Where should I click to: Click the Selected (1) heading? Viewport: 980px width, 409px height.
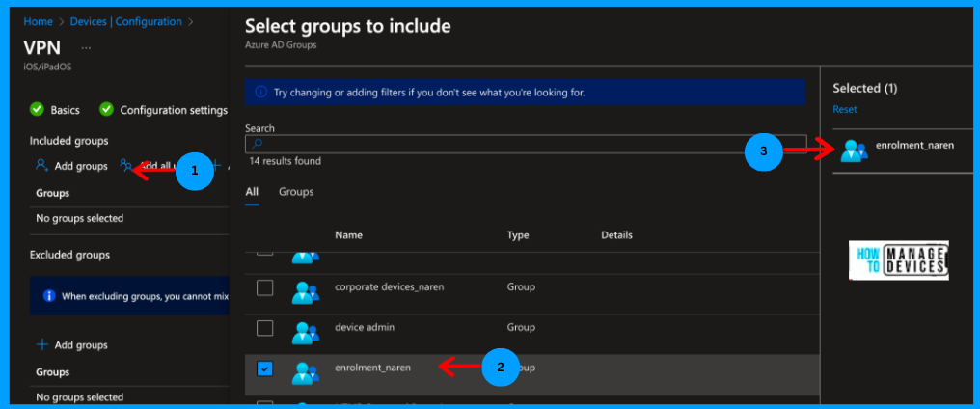[x=865, y=88]
